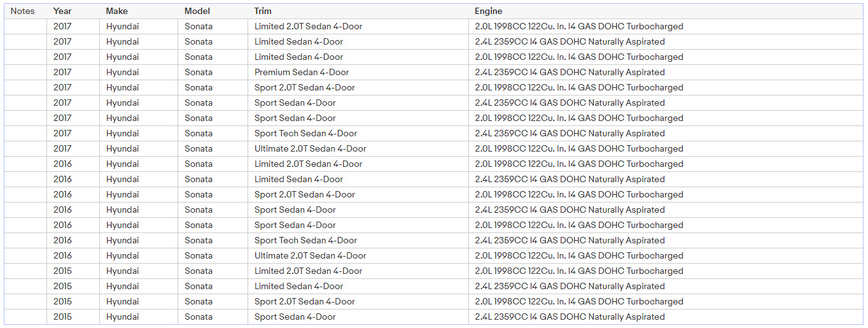Select the 2015 Sport 2.0T Sedan 4-Door trim
The image size is (868, 328).
(x=305, y=301)
